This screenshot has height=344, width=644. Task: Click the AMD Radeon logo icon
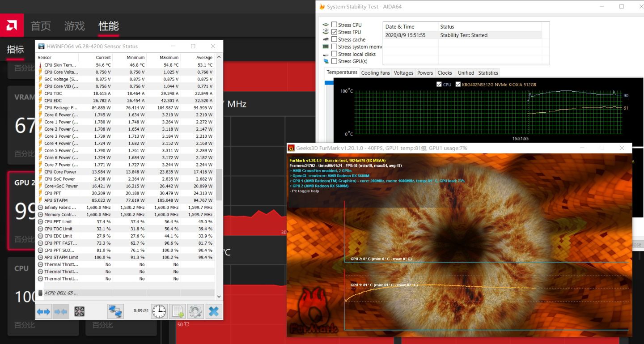coord(12,25)
